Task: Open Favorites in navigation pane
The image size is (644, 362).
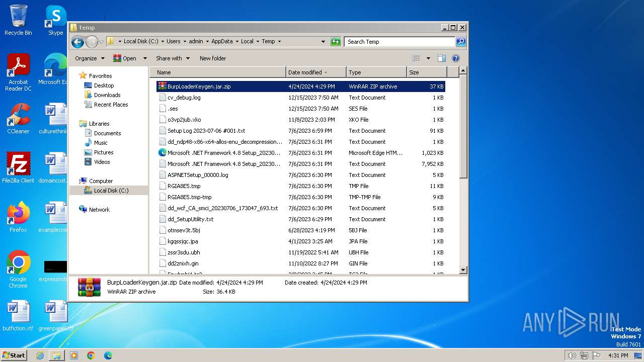Action: coord(100,76)
